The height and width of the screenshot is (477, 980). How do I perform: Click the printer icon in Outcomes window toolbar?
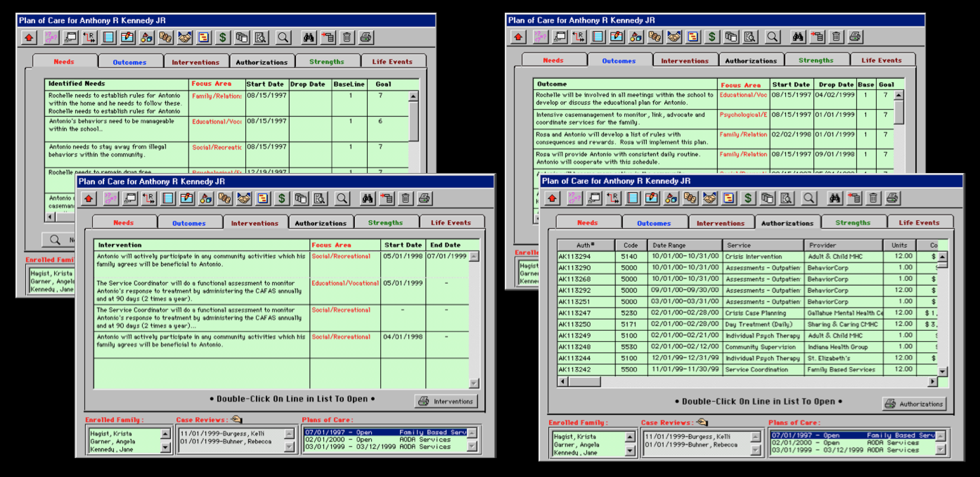point(855,37)
